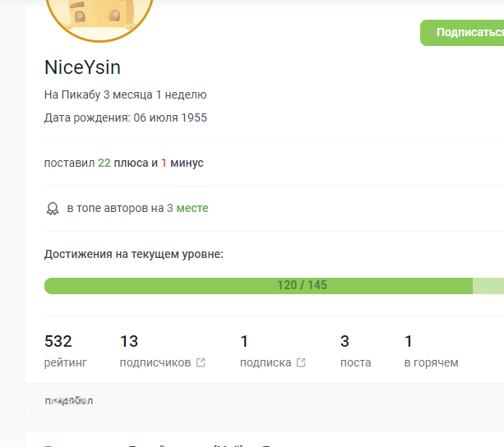
Task: Click 'Дата рождения: 06 июля 1955' text
Action: pyautogui.click(x=126, y=118)
